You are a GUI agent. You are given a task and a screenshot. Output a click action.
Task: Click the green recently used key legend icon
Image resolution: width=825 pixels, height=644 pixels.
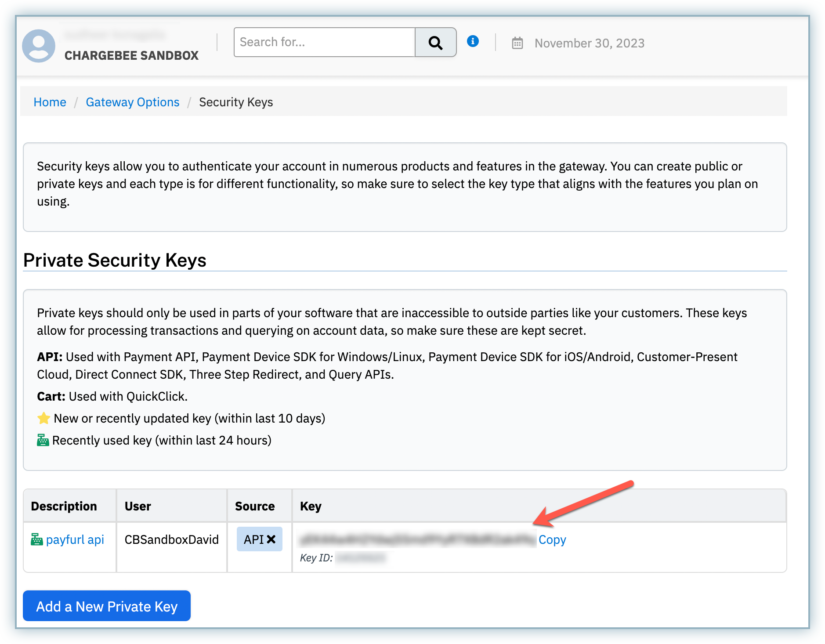pyautogui.click(x=43, y=440)
